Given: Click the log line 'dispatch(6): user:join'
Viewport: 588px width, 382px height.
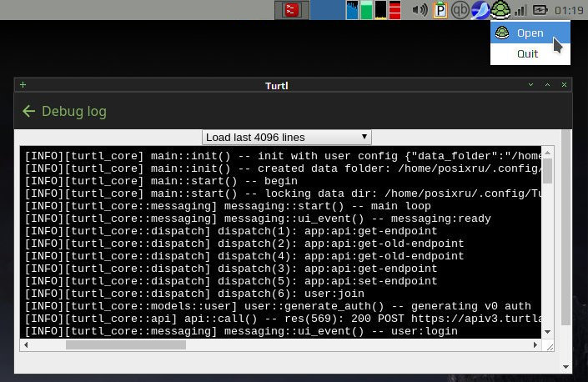Looking at the screenshot, I should [x=194, y=294].
